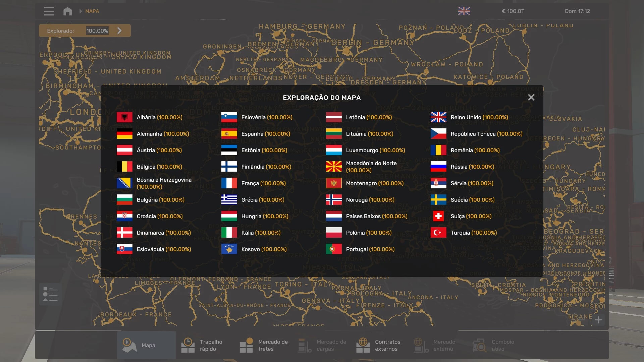Expand the Explorado percentage arrow
The height and width of the screenshot is (362, 644).
(119, 31)
